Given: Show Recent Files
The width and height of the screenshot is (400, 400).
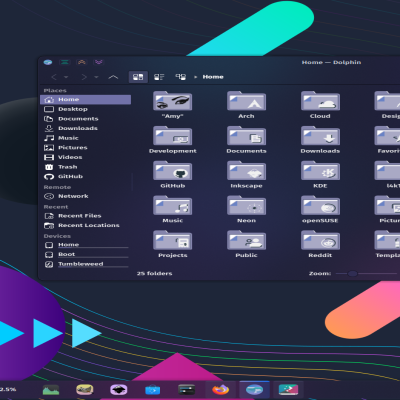Looking at the screenshot, I should tap(86, 216).
